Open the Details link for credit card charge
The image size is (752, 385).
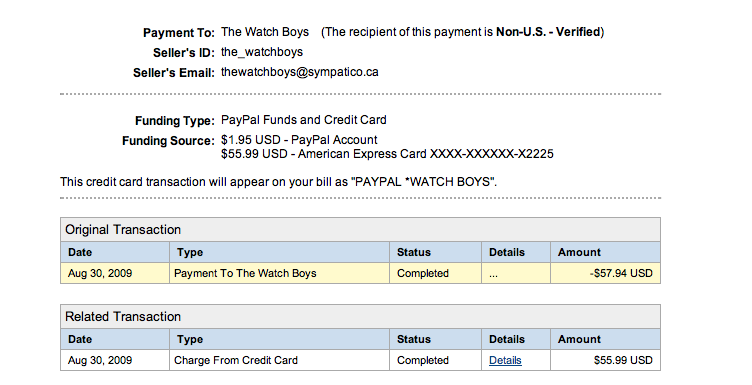click(x=505, y=360)
